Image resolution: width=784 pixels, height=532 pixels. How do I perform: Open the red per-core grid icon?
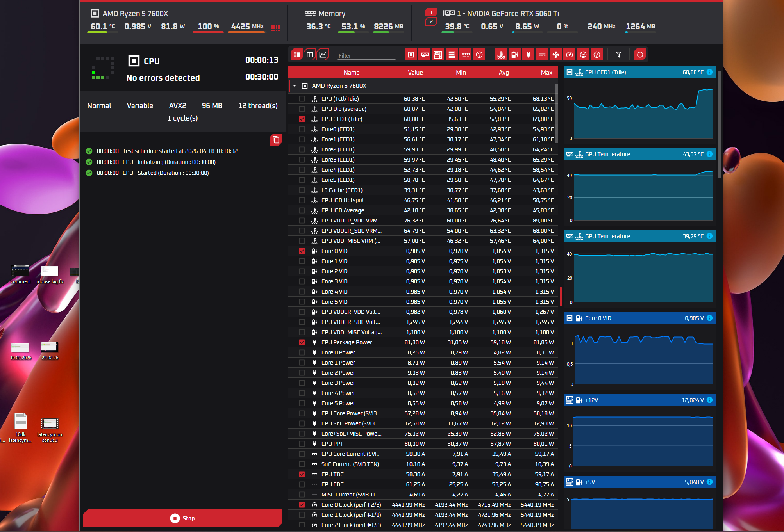(275, 28)
